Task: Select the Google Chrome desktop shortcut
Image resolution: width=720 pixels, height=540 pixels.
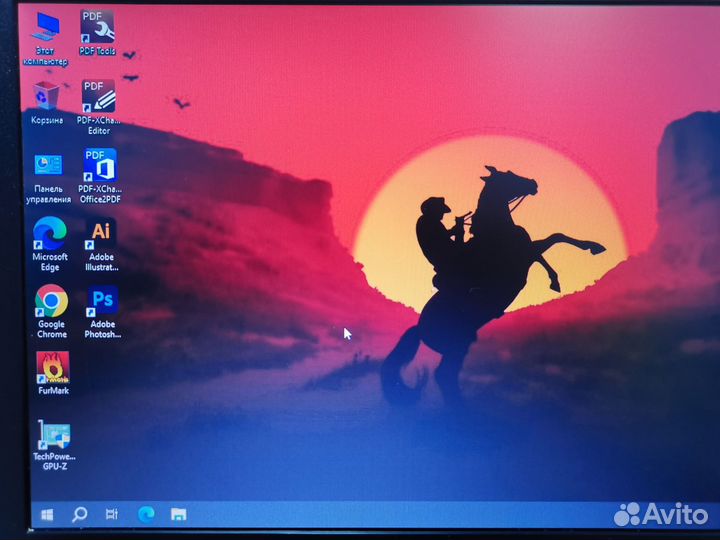Action: pyautogui.click(x=51, y=302)
